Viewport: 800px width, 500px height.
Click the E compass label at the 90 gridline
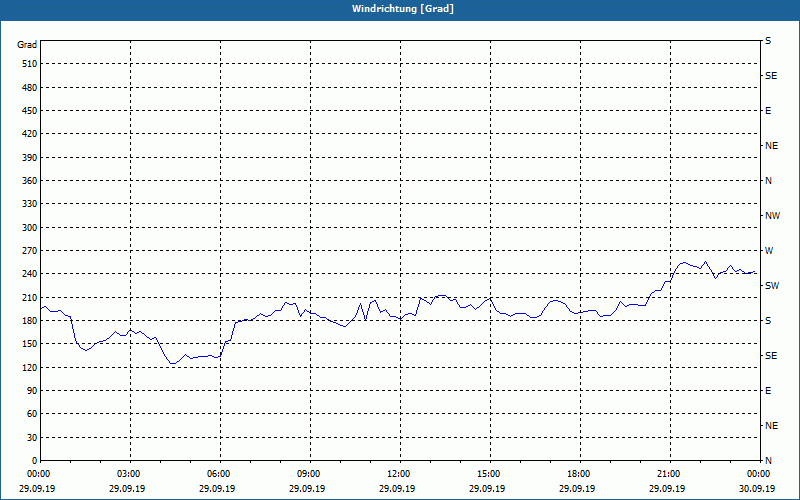[768, 391]
